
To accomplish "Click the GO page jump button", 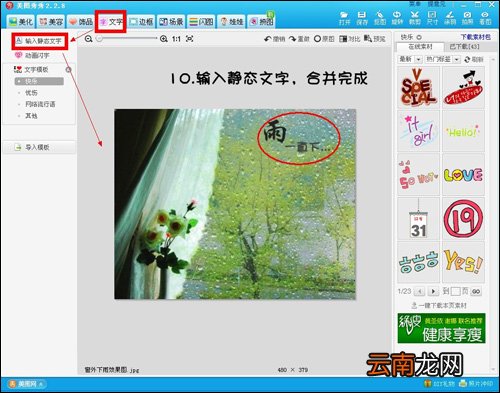I will 476,292.
